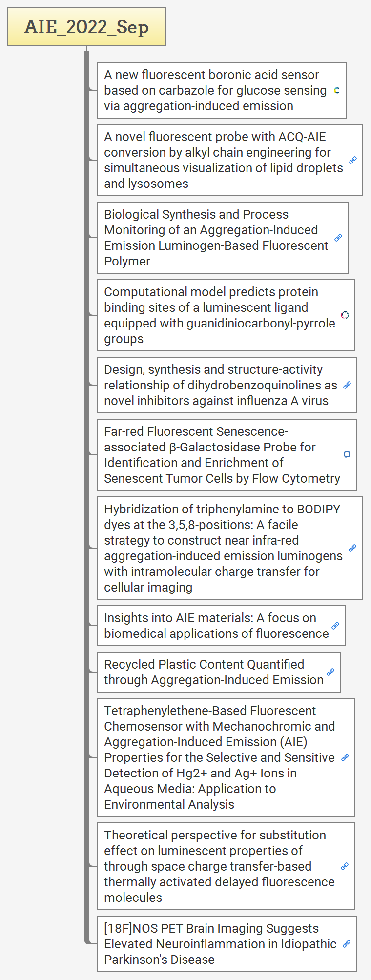
Task: Select the AIE_2022_Sep root topic
Action: (x=86, y=27)
